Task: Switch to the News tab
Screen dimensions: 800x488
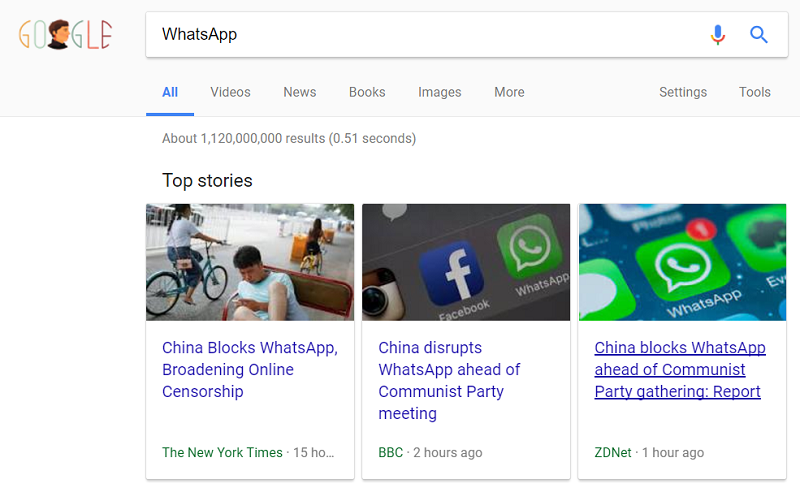Action: click(299, 92)
